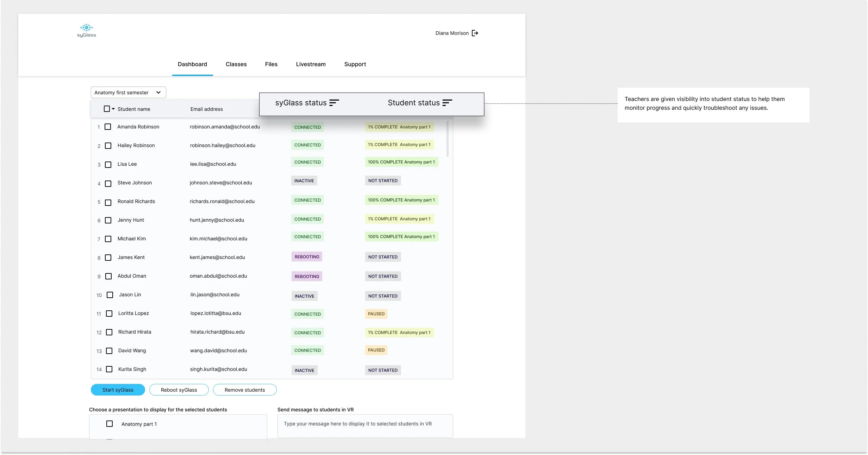Toggle the select-all header checkbox
This screenshot has width=868, height=455.
(107, 109)
